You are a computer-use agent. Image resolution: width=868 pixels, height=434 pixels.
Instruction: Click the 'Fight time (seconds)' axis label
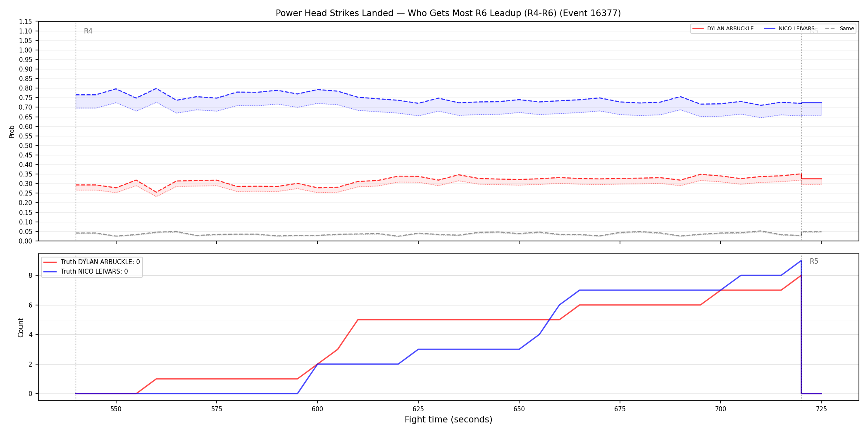click(448, 420)
